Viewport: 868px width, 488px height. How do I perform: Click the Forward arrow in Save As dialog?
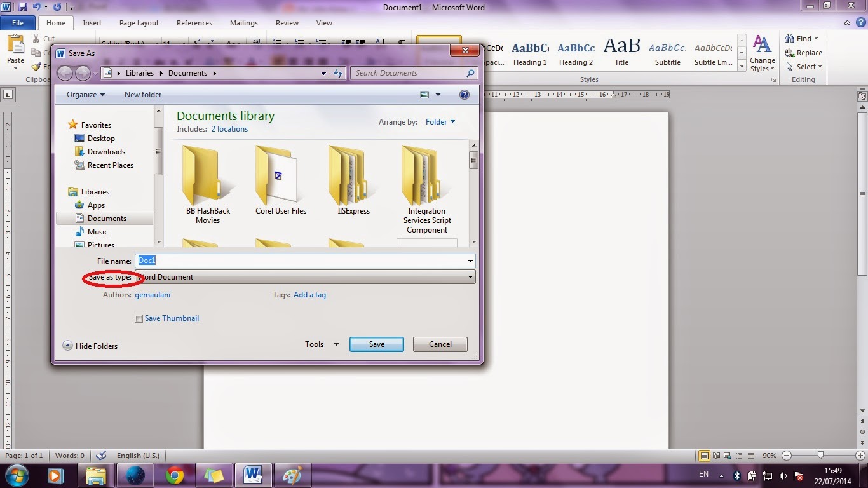[x=83, y=73]
